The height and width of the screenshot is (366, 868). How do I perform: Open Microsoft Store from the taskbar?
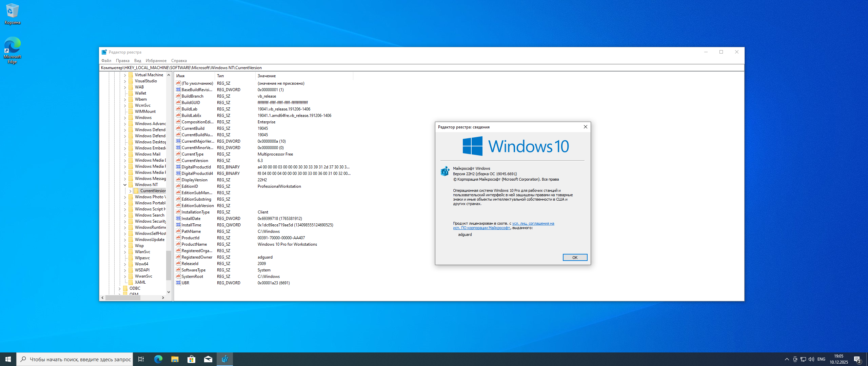(192, 359)
